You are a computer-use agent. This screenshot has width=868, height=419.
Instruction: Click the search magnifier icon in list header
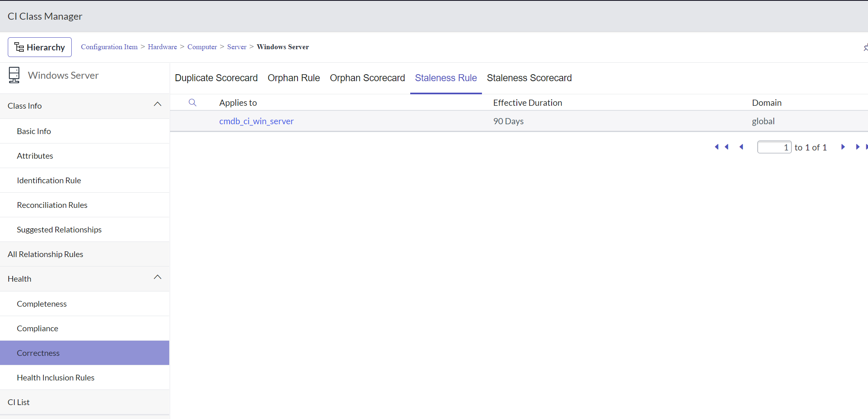tap(192, 102)
